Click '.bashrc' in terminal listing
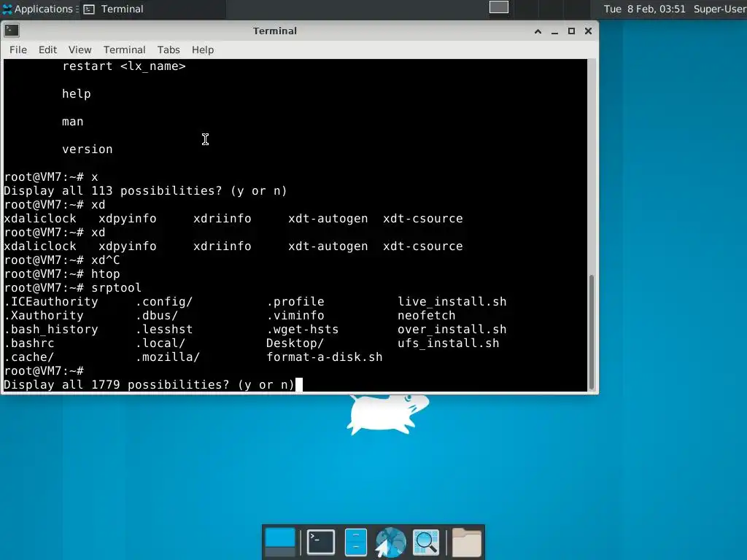 [x=29, y=343]
